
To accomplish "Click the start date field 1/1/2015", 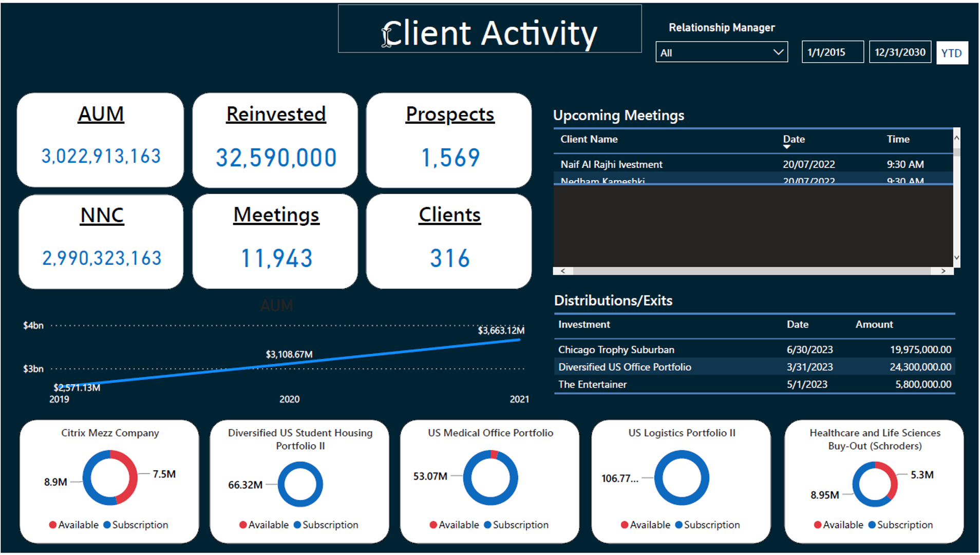I will click(832, 52).
